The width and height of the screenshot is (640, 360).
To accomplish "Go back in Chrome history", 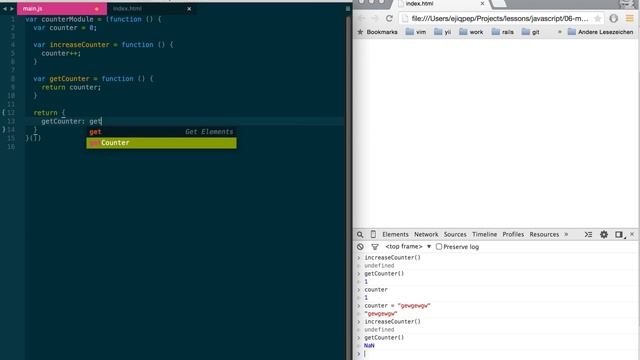I will pos(361,18).
